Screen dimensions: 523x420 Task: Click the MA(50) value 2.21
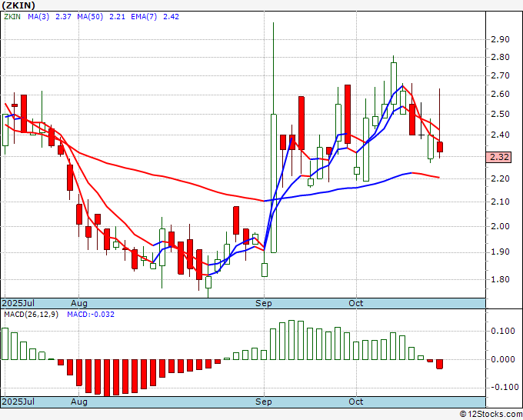[x=118, y=17]
